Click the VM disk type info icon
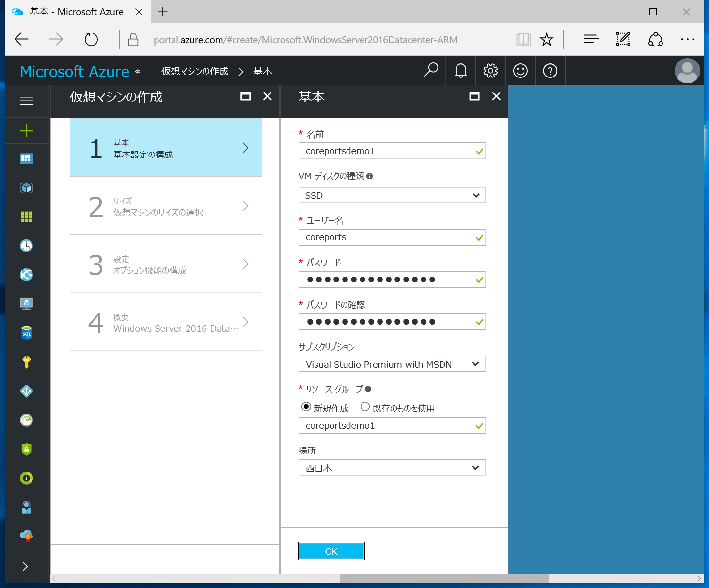The image size is (709, 588). pyautogui.click(x=370, y=176)
